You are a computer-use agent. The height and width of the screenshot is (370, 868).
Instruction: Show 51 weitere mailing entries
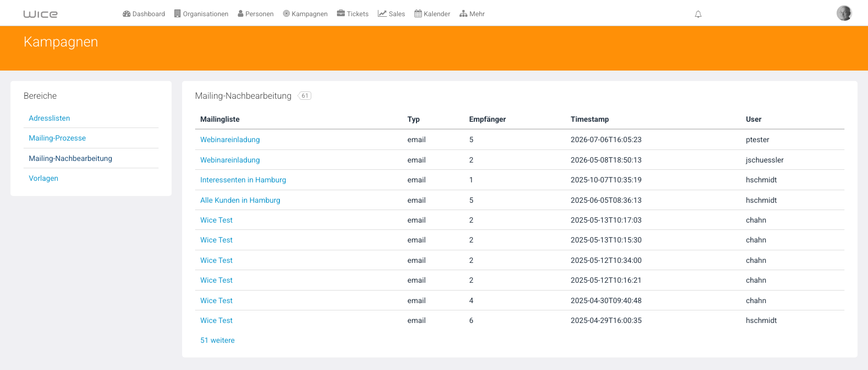tap(217, 340)
